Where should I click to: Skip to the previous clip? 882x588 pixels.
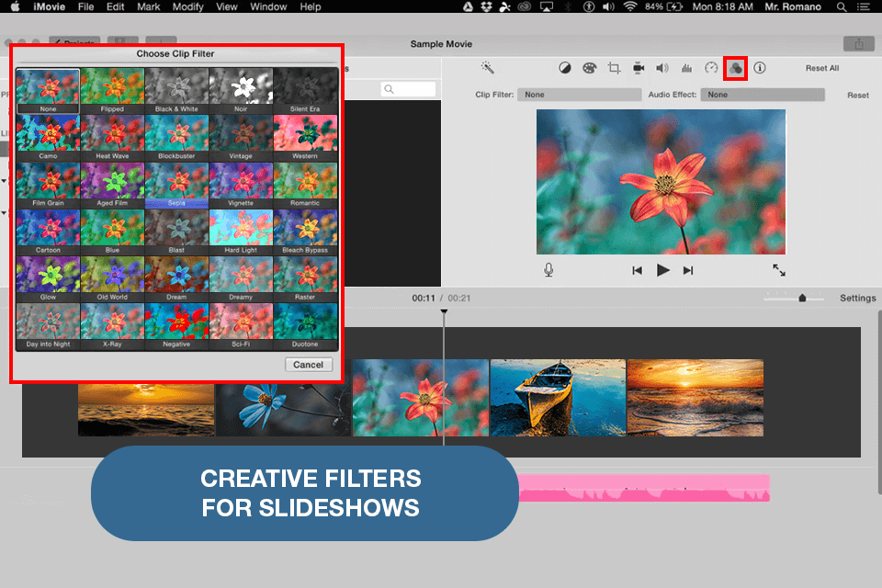pyautogui.click(x=637, y=271)
